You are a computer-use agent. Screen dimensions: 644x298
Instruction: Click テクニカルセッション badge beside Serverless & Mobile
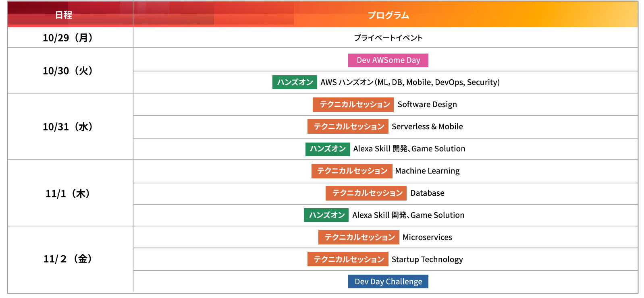tap(348, 126)
